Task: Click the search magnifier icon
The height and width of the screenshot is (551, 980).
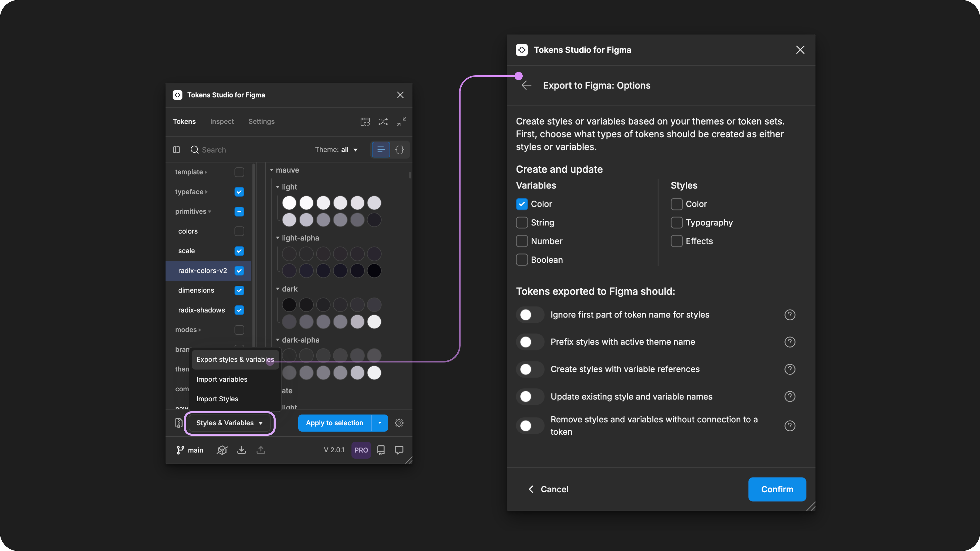Action: tap(194, 150)
